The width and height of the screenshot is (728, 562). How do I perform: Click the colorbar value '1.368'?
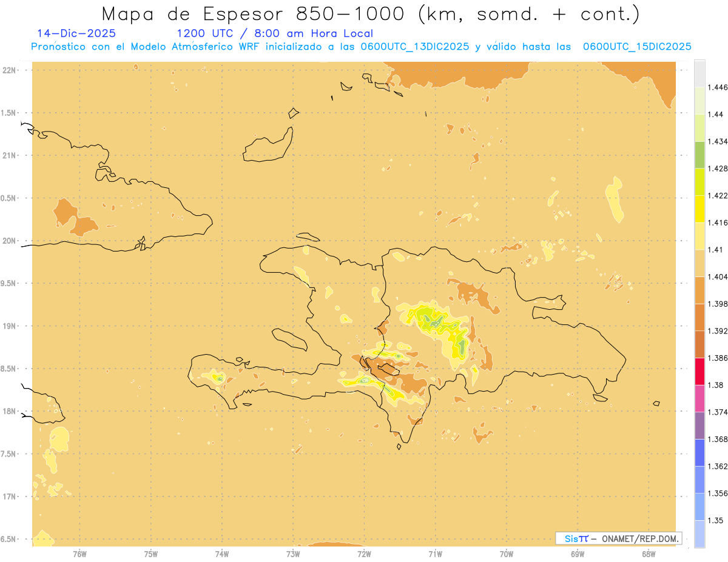(718, 439)
